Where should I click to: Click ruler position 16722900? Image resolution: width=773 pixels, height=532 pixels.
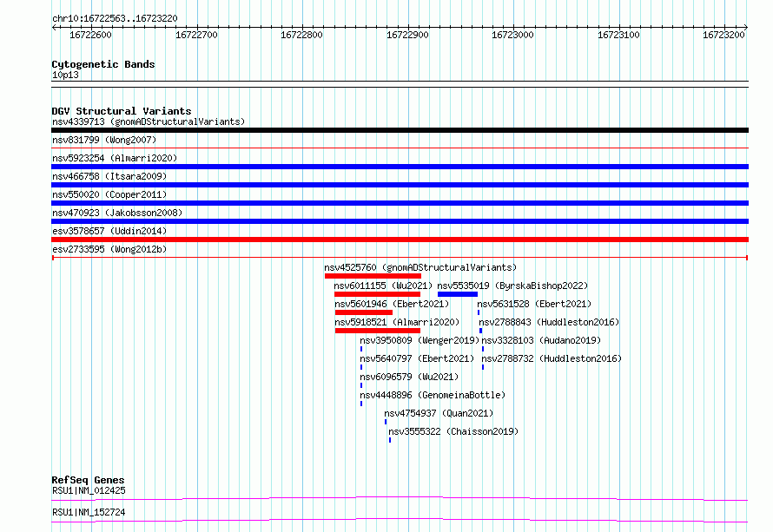click(x=407, y=35)
